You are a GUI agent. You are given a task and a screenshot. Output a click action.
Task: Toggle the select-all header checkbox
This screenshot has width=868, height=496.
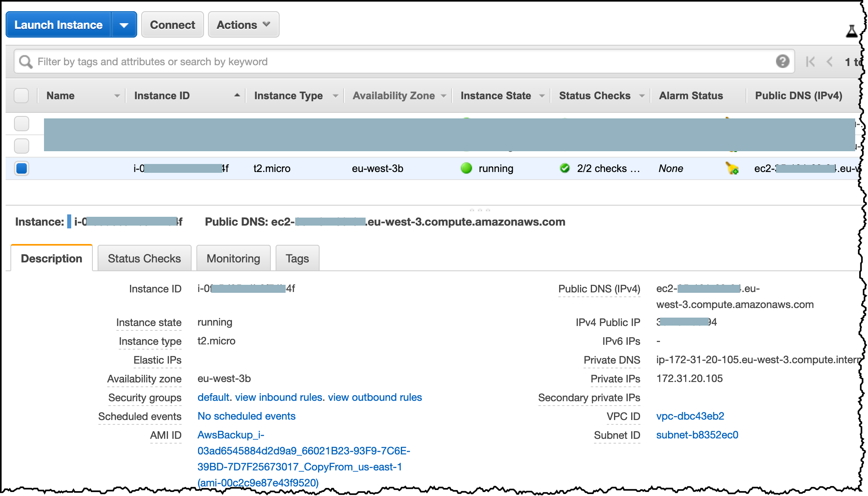click(21, 96)
